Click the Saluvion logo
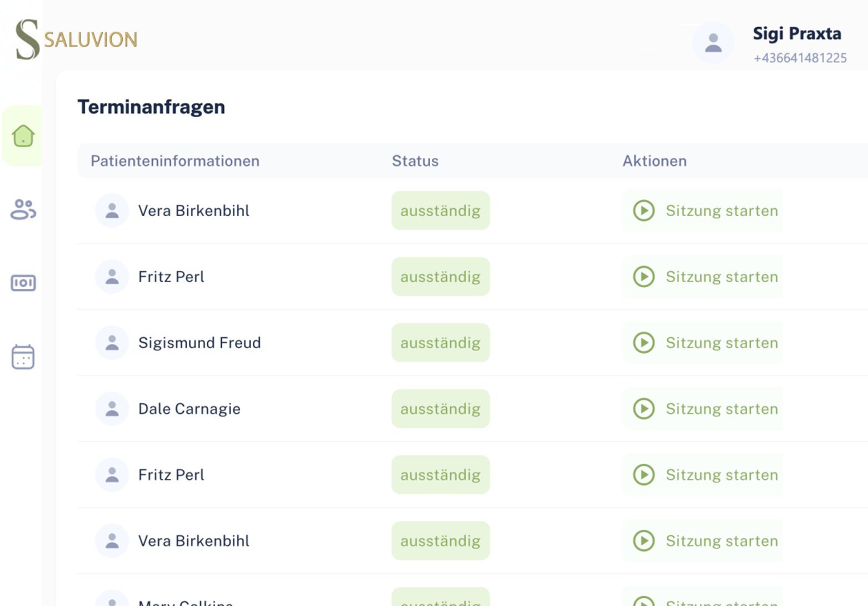 pyautogui.click(x=77, y=39)
